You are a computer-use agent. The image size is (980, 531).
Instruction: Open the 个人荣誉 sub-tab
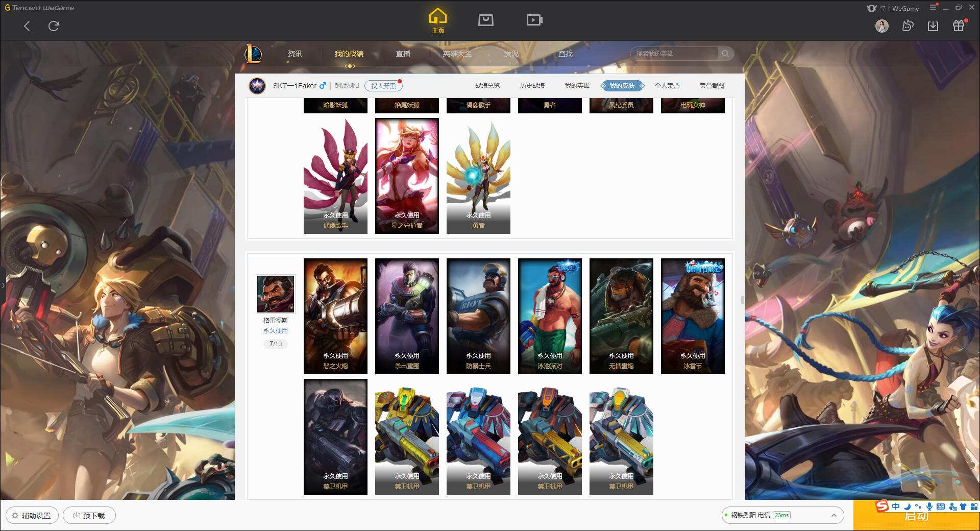(x=667, y=86)
